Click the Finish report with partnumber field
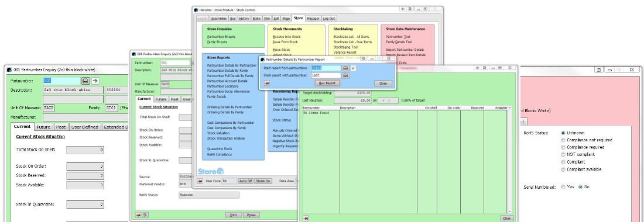Screen dimensions: 644x222 tap(326, 75)
